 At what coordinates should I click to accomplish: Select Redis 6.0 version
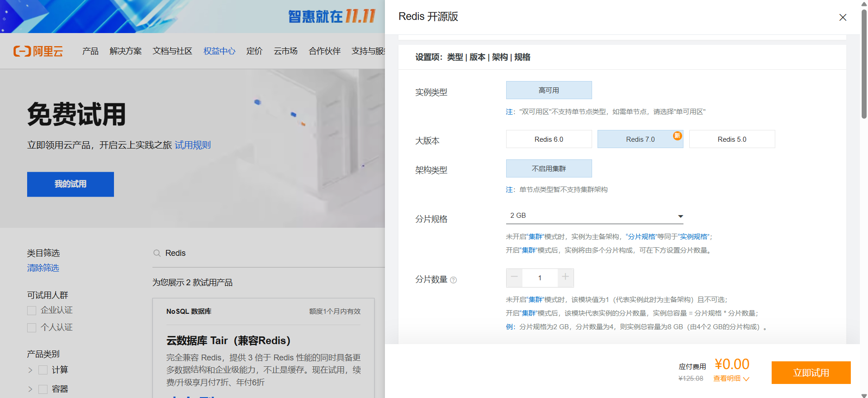tap(549, 139)
